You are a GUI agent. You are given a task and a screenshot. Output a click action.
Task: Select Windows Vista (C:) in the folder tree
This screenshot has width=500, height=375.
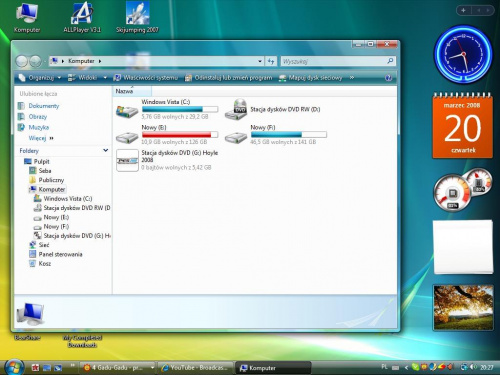[68, 199]
